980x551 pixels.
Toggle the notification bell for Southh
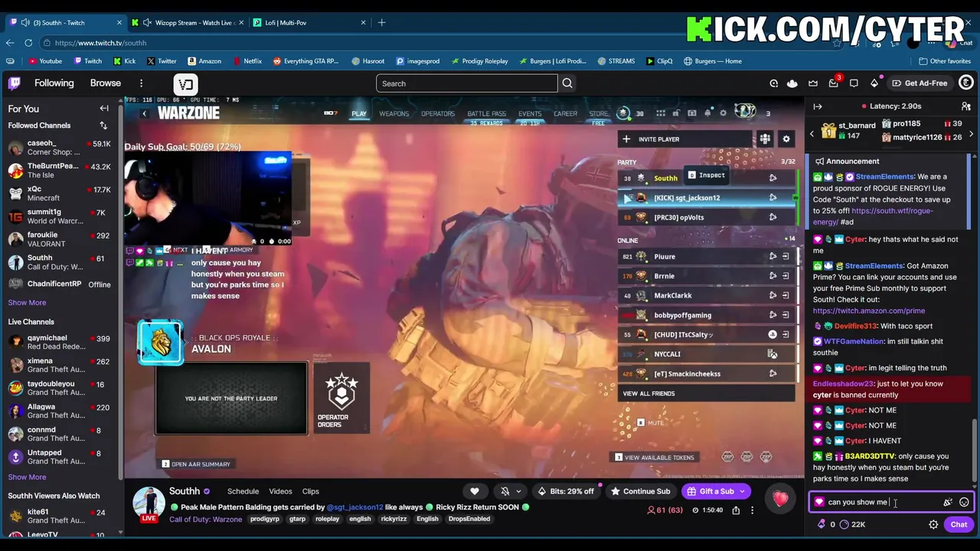click(x=505, y=491)
